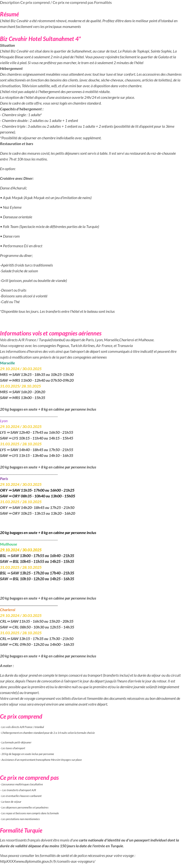The height and width of the screenshot is (868, 183).
Task: Select the Mullhouse departure city label
Action: coord(8,544)
